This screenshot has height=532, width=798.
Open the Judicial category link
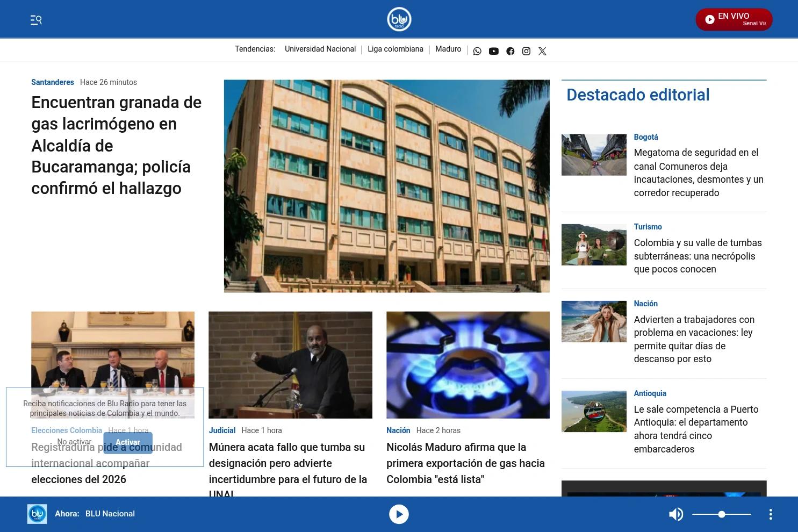[222, 430]
